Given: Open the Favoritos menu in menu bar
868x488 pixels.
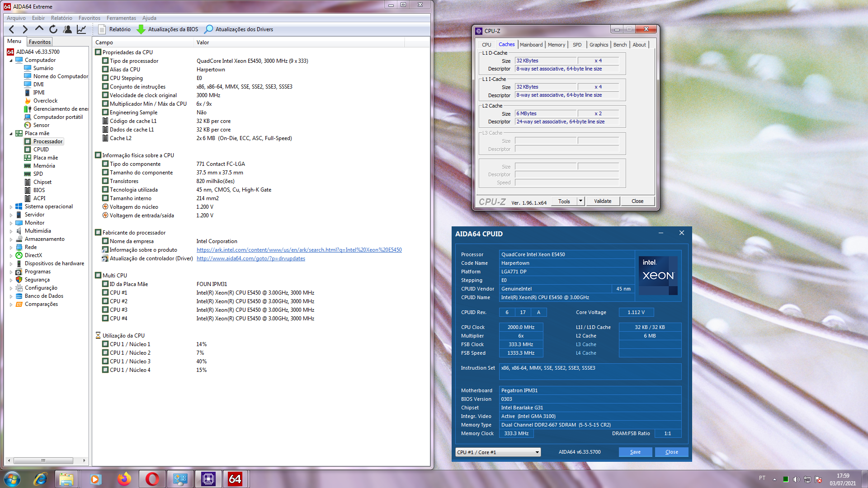Looking at the screenshot, I should (x=90, y=18).
